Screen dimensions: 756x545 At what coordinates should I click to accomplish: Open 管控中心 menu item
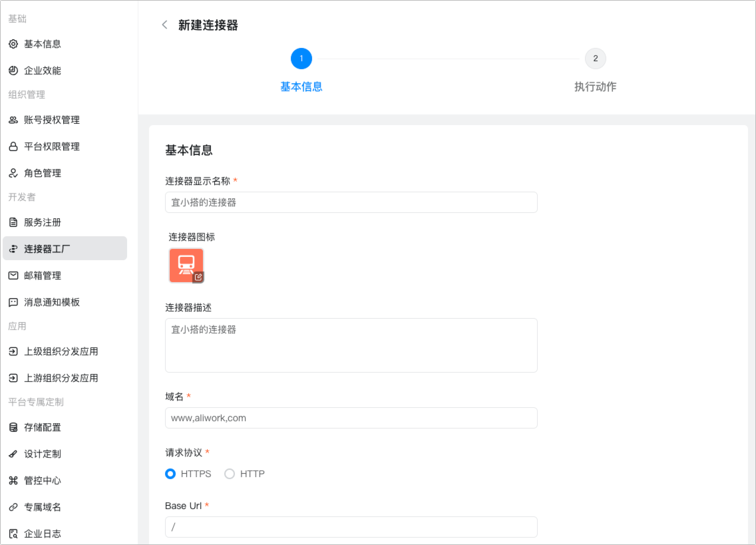[x=65, y=480]
